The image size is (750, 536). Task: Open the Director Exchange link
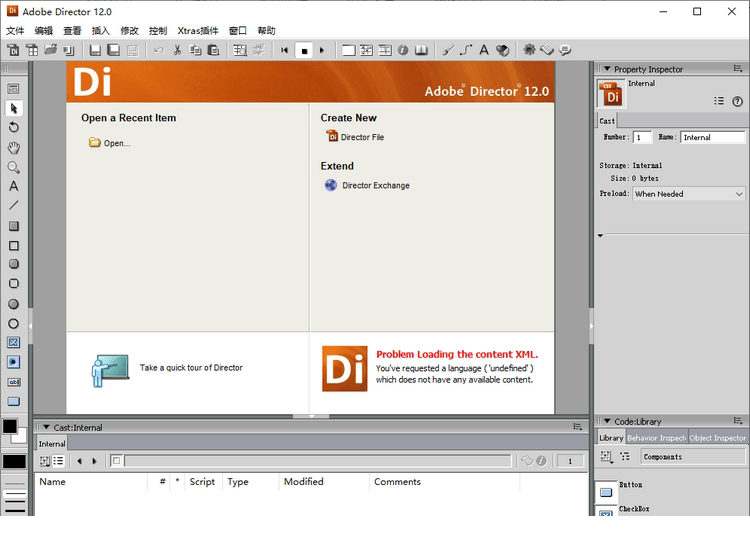tap(367, 185)
